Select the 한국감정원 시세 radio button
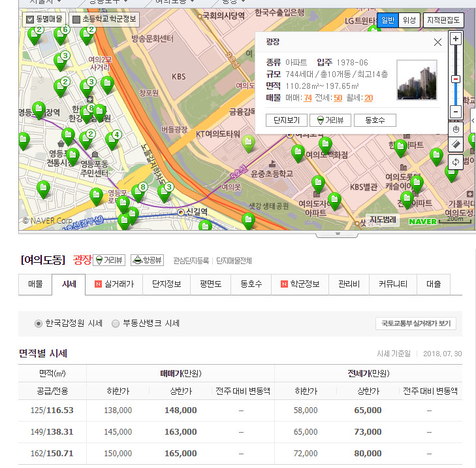Viewport: 476px width, 468px height. 39,324
